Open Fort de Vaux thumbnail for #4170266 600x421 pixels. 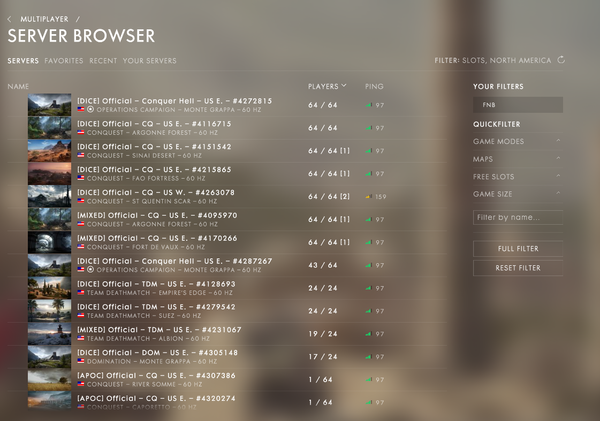pyautogui.click(x=49, y=242)
